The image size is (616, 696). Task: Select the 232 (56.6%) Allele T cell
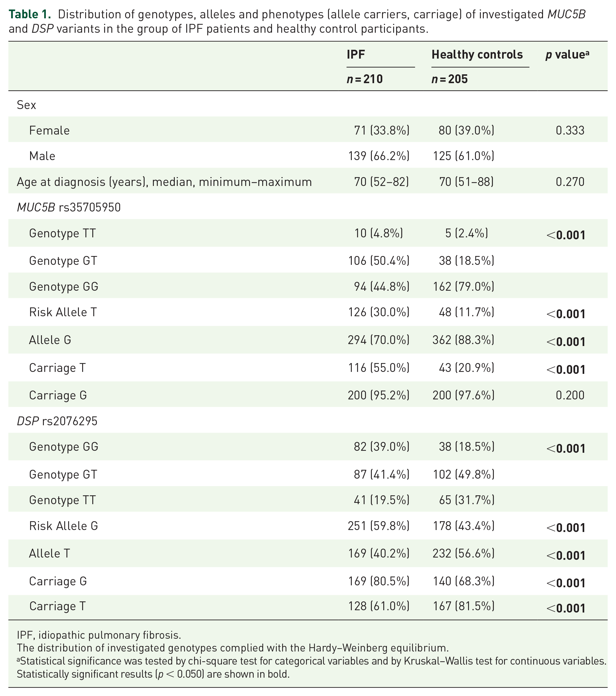tap(463, 554)
